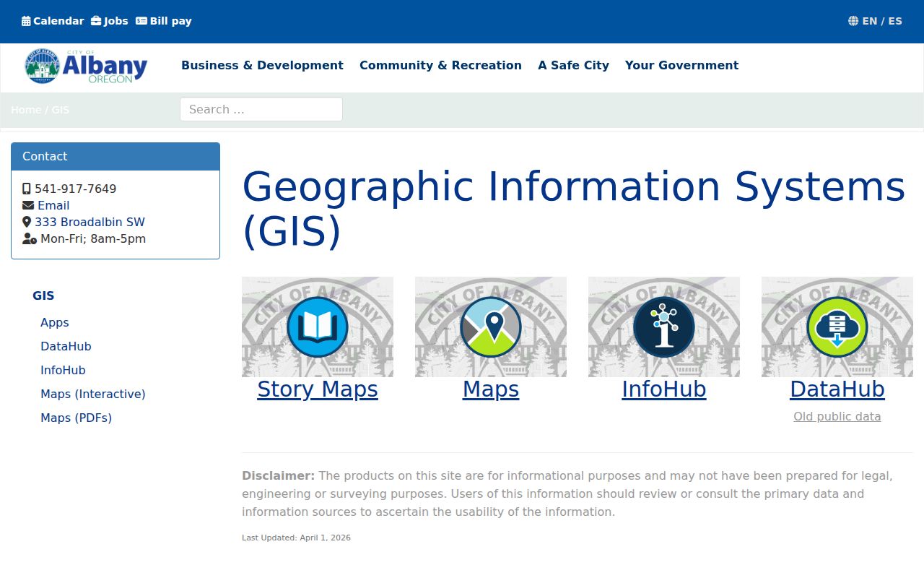
Task: Click the Contact panel header
Action: (x=115, y=156)
